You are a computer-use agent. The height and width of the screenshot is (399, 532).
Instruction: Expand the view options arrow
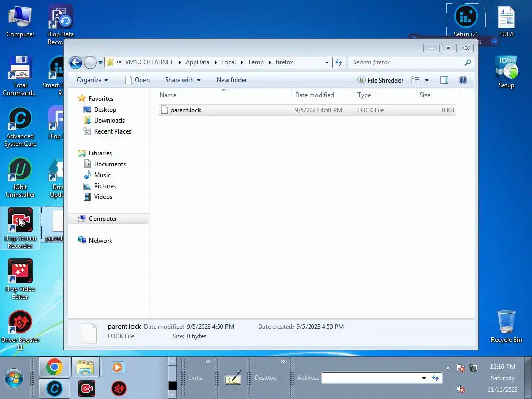click(x=427, y=80)
